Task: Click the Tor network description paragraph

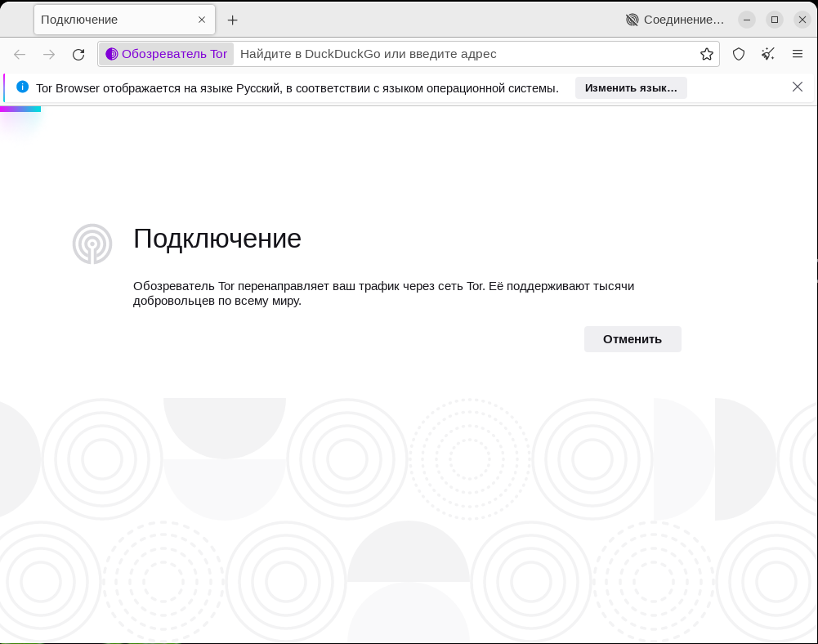Action: coord(383,293)
